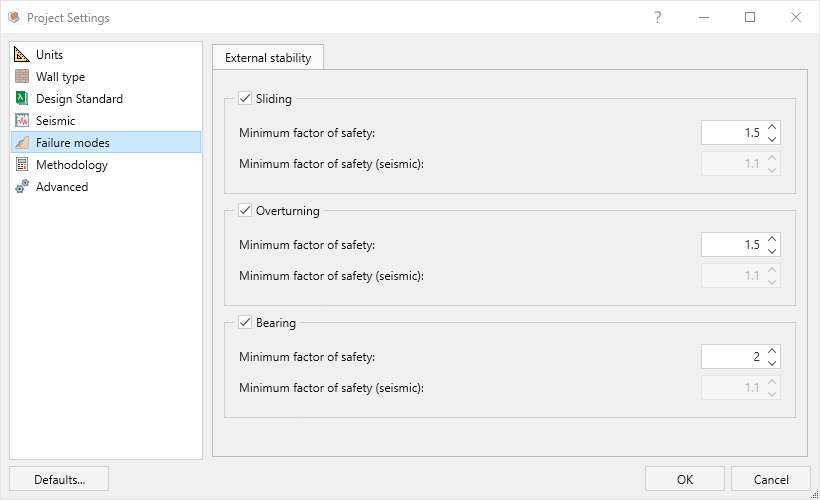Increase Bearing minimum factor of safety
This screenshot has height=500, width=820.
pyautogui.click(x=772, y=350)
